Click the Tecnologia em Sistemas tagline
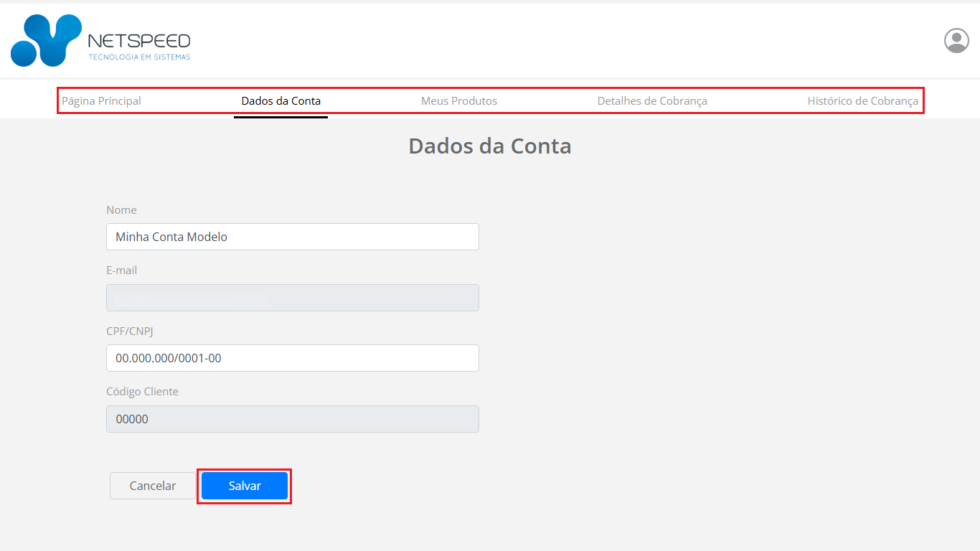Screen dimensions: 980x551 (x=139, y=57)
